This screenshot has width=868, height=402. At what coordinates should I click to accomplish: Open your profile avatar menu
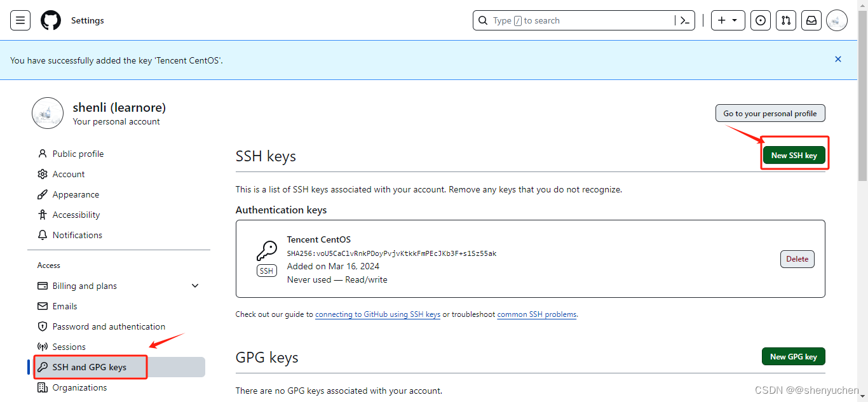click(x=836, y=20)
